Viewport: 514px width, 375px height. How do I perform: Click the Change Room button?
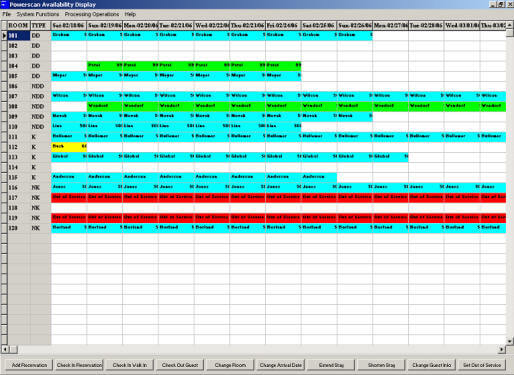pyautogui.click(x=230, y=365)
